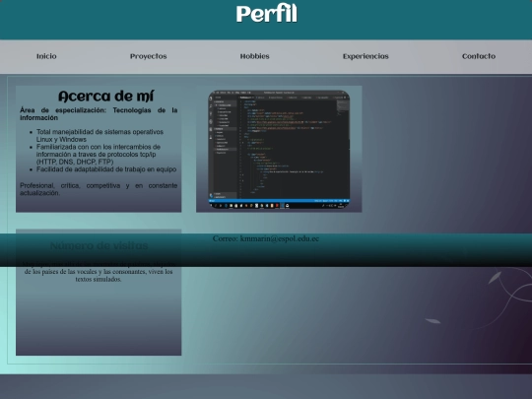
Task: Click bullet about protocolos tcp/ip
Action: click(99, 155)
